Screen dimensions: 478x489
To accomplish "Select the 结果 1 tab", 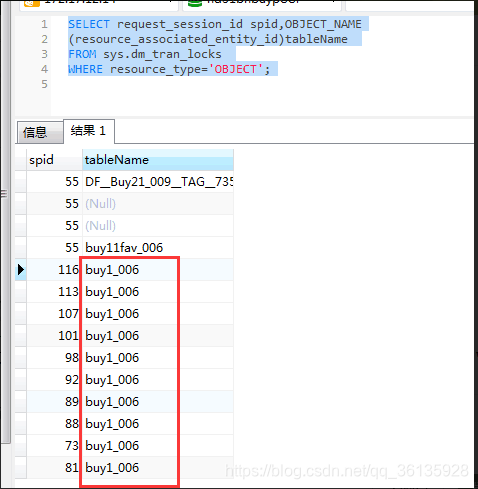I will point(89,131).
